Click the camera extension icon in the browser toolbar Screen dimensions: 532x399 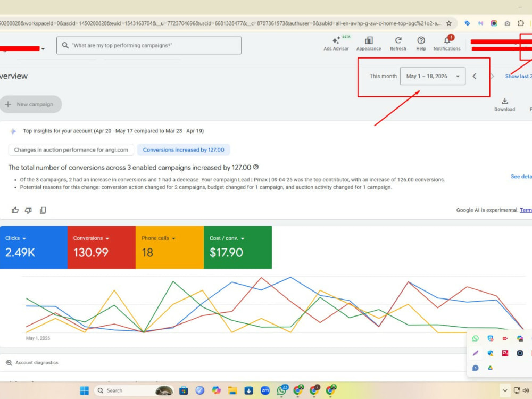click(x=507, y=23)
